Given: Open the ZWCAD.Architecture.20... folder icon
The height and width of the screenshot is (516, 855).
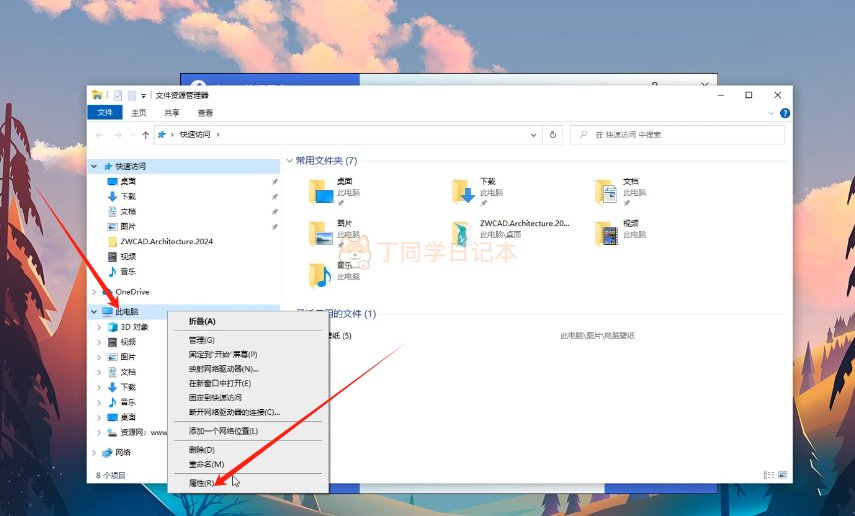Looking at the screenshot, I should [462, 234].
